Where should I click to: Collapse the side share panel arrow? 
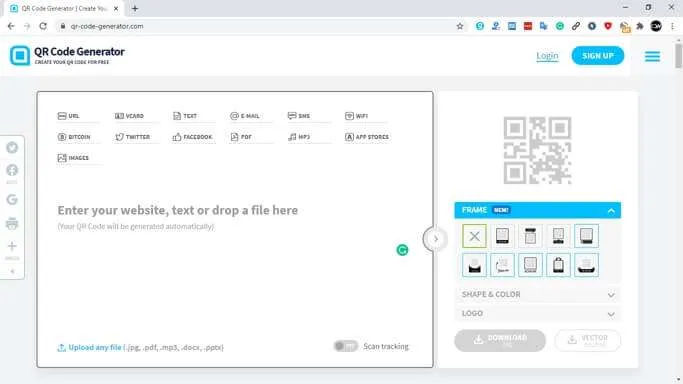tap(12, 271)
